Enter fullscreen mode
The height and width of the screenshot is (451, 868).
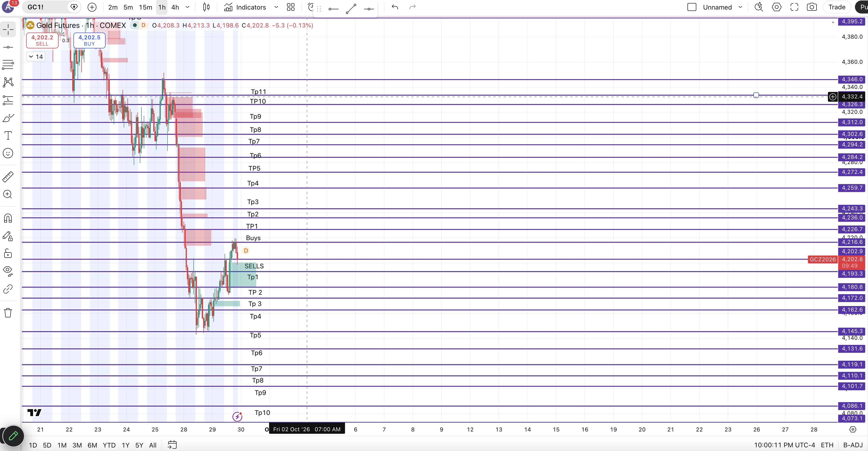794,7
